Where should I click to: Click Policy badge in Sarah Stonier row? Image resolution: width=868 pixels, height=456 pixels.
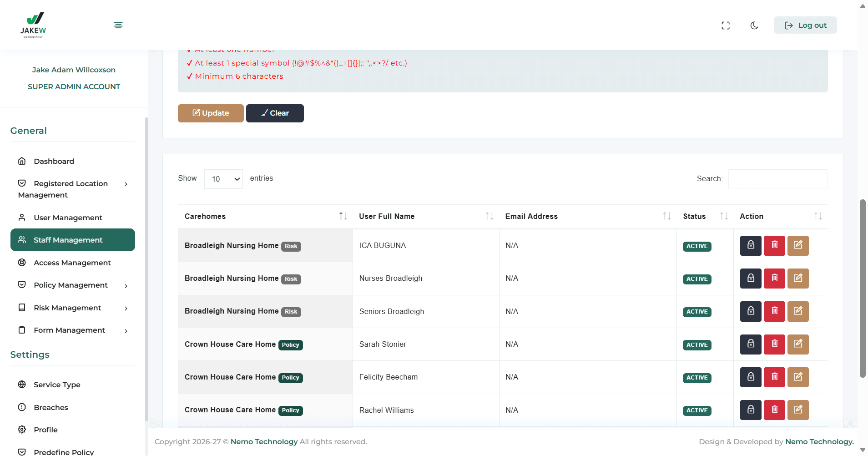pyautogui.click(x=290, y=345)
